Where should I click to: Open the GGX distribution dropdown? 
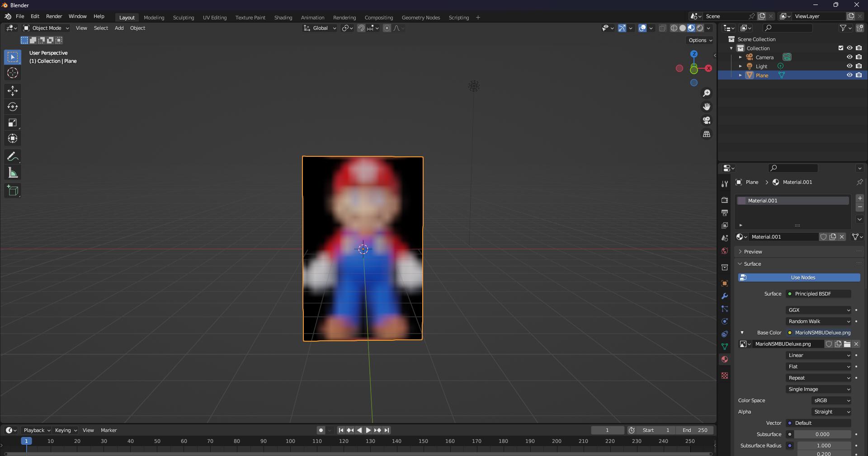[x=819, y=310]
